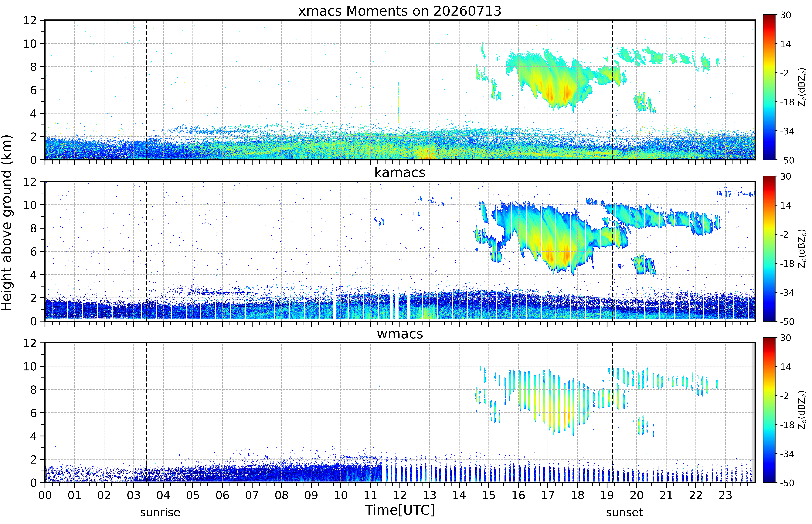Click the '23' time tick label
Screen dimensions: 812x524
pyautogui.click(x=725, y=495)
